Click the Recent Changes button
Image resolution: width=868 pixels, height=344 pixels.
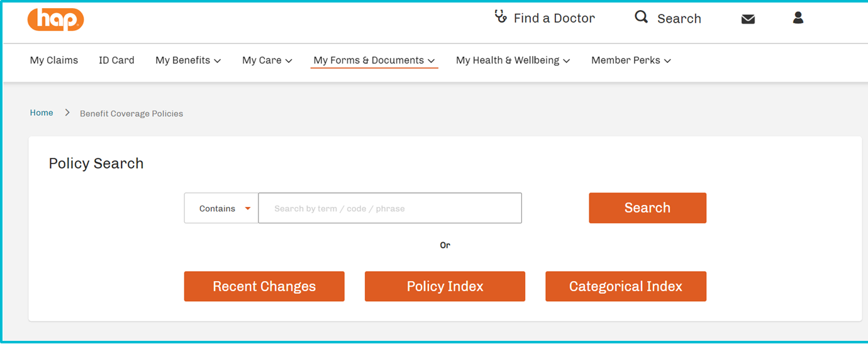point(264,286)
